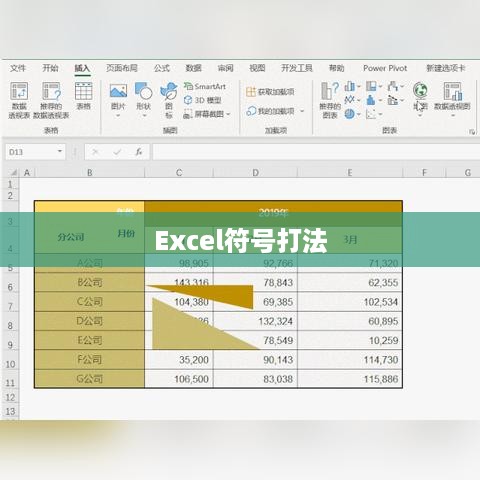The width and height of the screenshot is (480, 480).
Task: Select cell containing 90,143
Action: pyautogui.click(x=255, y=360)
